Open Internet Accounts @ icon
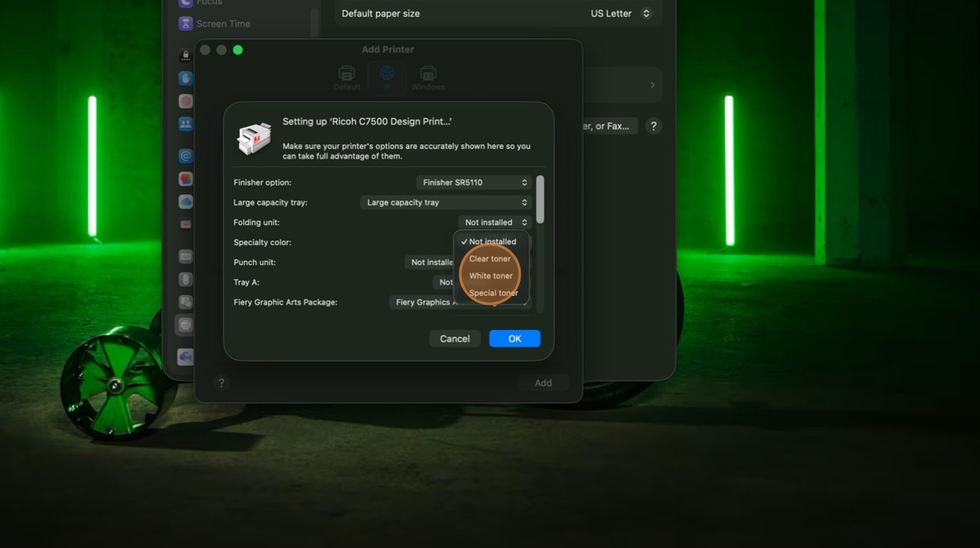Screen dimensions: 980x548 click(185, 156)
